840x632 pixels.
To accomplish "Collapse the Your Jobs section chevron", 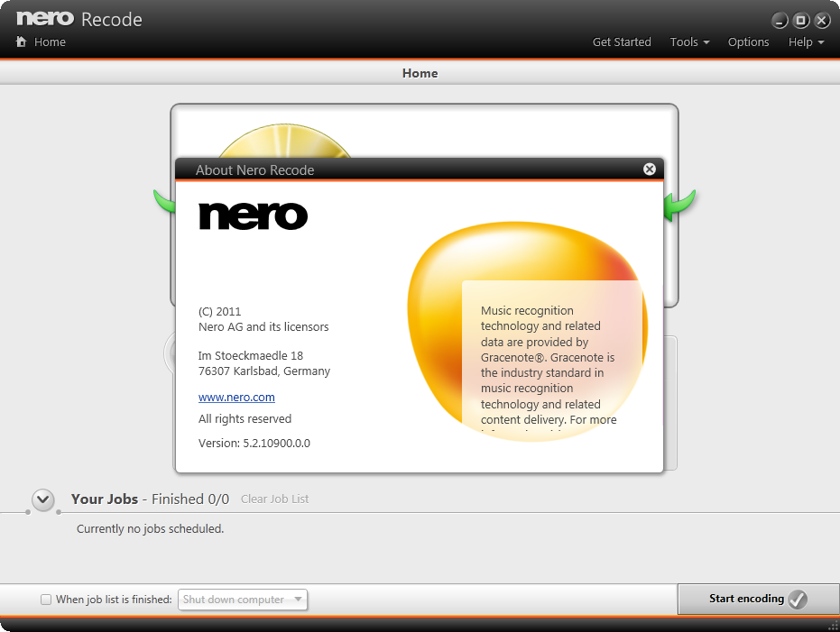I will click(x=43, y=499).
